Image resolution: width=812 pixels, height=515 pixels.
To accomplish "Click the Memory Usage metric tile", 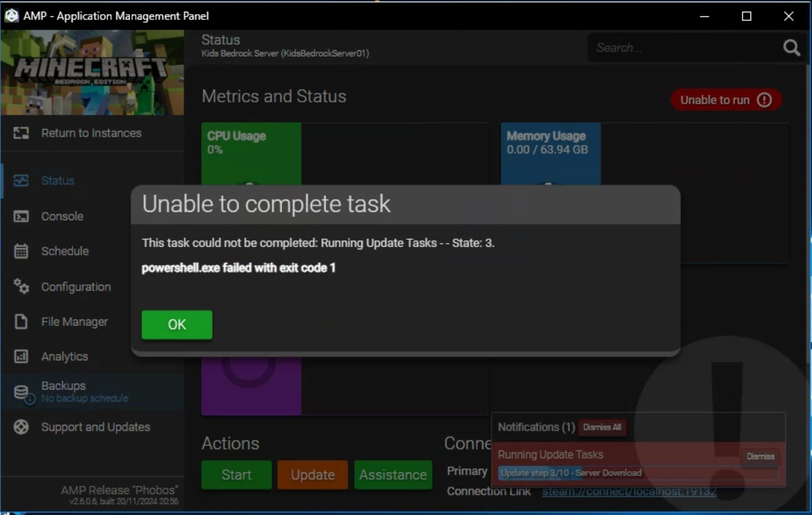I will pyautogui.click(x=551, y=154).
